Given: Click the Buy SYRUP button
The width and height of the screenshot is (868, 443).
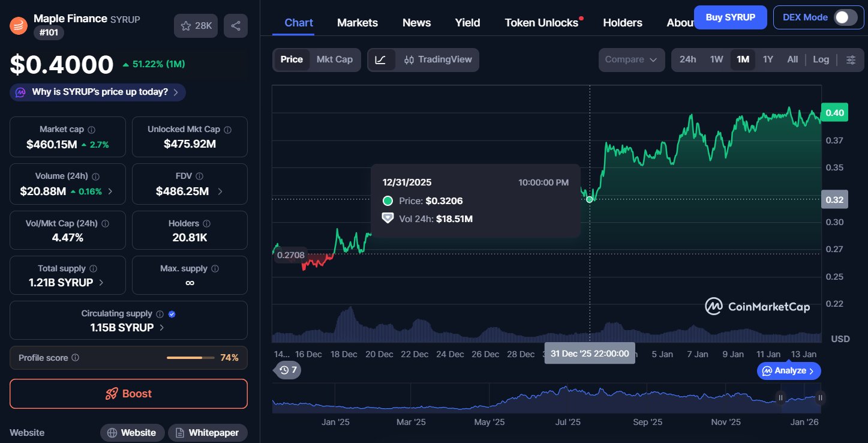Looking at the screenshot, I should [x=729, y=17].
